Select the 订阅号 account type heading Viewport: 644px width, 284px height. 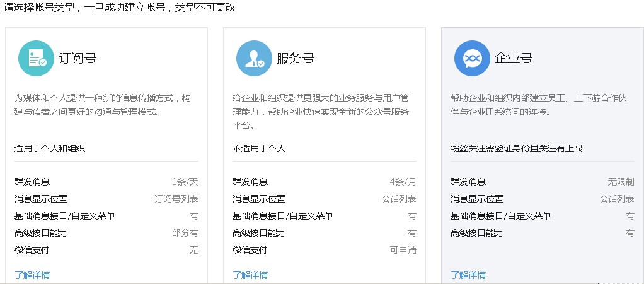pyautogui.click(x=78, y=59)
